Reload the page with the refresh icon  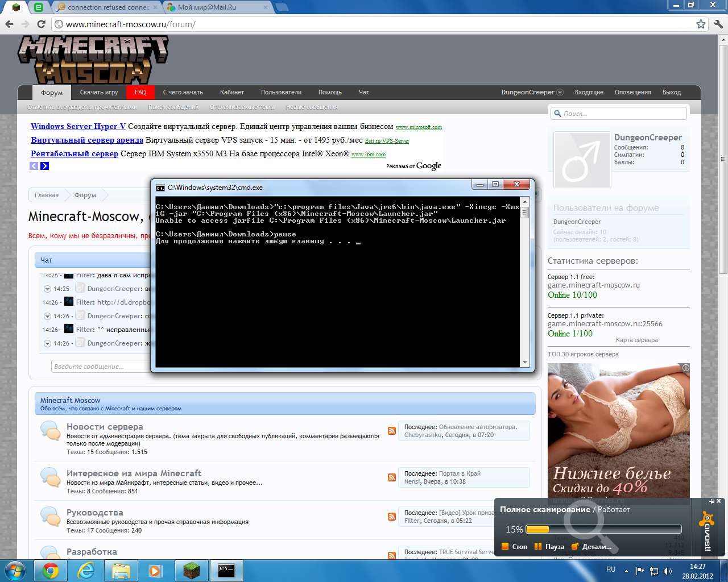coord(41,24)
